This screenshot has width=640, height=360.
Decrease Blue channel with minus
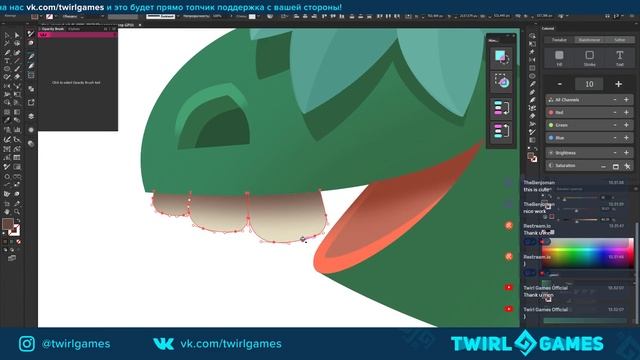(615, 138)
